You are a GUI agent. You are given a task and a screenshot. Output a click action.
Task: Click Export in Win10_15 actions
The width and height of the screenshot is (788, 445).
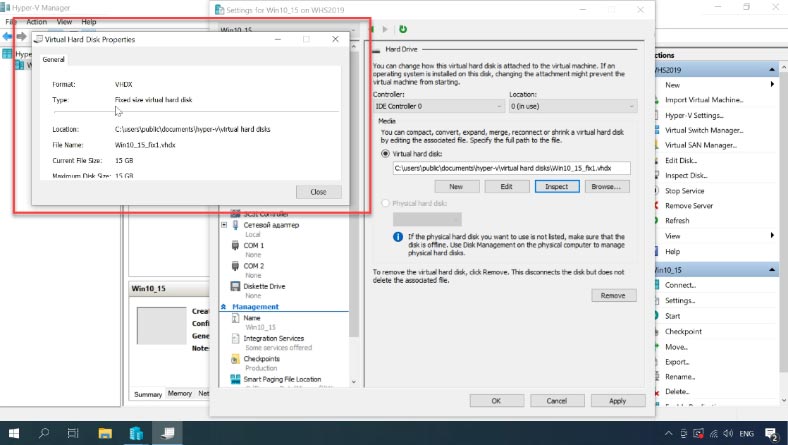click(677, 362)
